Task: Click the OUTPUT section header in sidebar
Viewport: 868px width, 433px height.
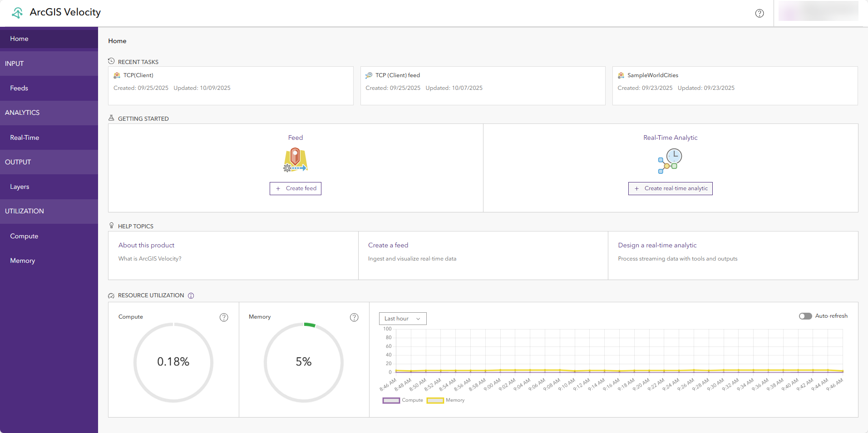Action: point(49,162)
